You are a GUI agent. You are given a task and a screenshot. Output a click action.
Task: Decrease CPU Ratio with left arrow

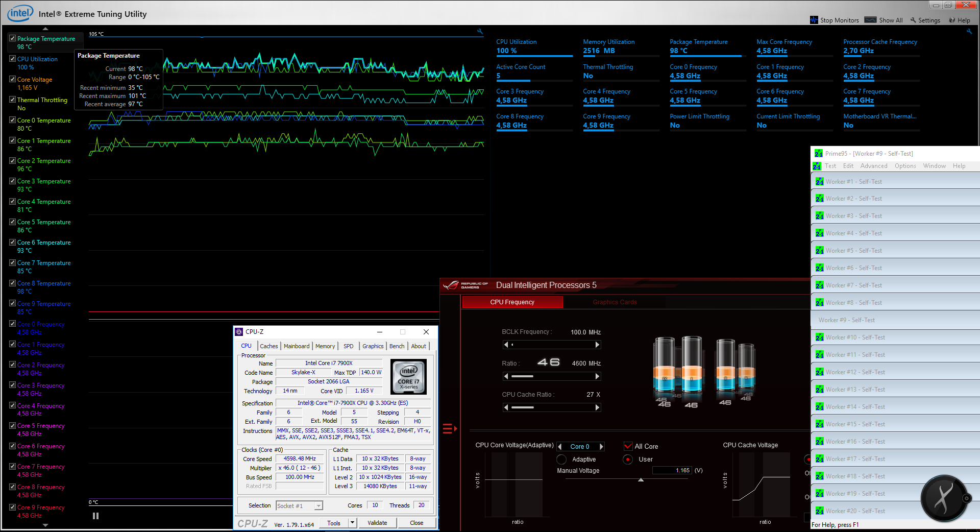(506, 376)
